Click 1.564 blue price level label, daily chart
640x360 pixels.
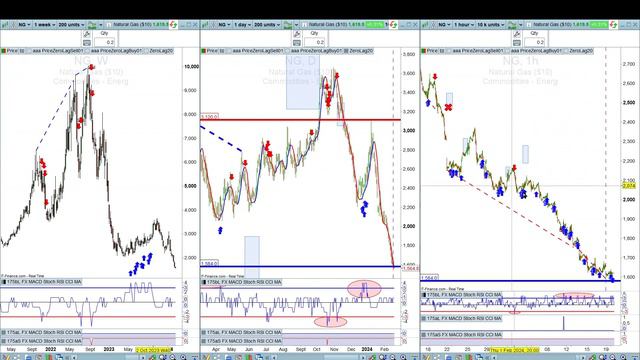(x=209, y=264)
